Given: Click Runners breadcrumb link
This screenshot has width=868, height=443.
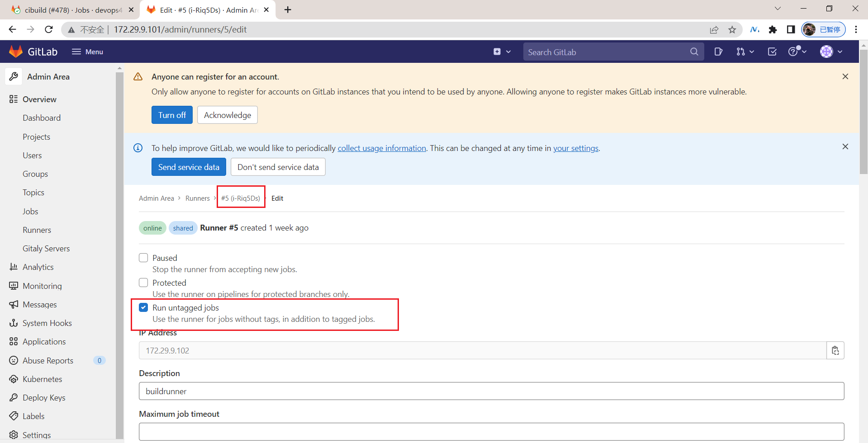Looking at the screenshot, I should pyautogui.click(x=198, y=198).
